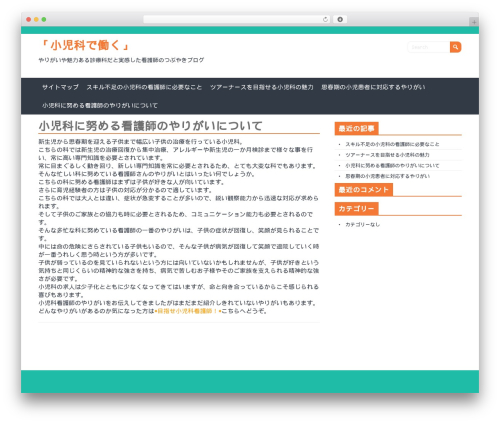Click the site tagline ending in つぶやきブログ

121,60
